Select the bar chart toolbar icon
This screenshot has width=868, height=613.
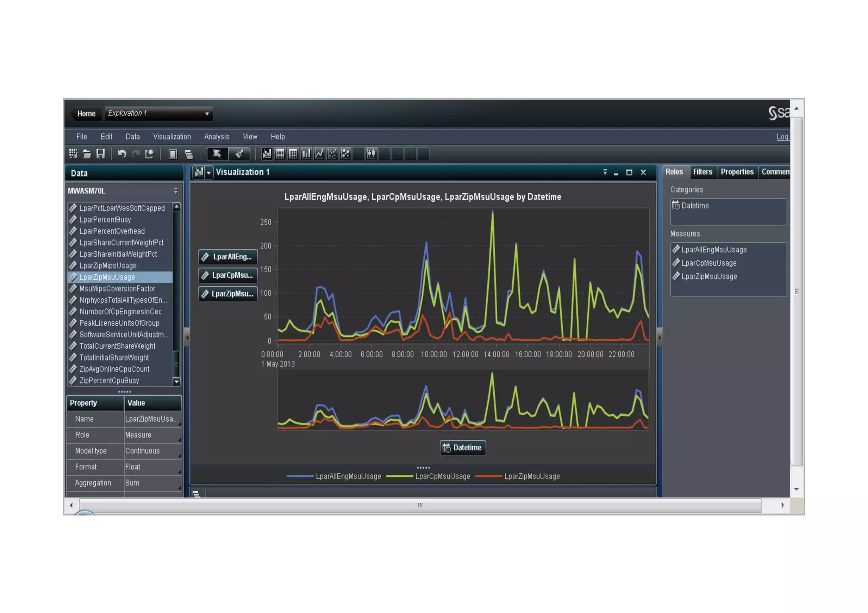[306, 154]
